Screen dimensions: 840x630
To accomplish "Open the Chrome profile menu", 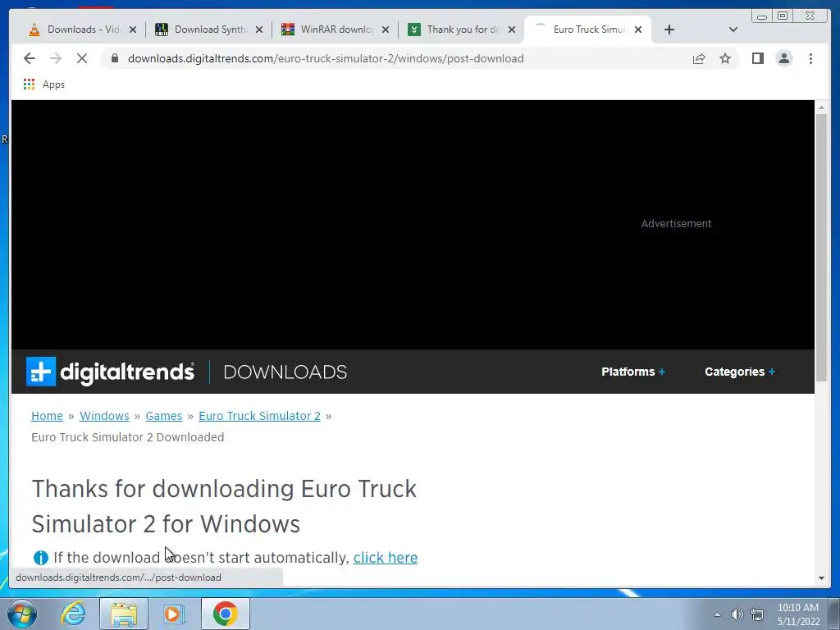I will pos(783,58).
